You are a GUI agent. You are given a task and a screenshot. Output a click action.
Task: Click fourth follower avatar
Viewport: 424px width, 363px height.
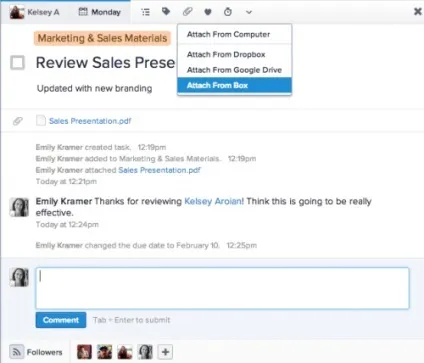[145, 352]
